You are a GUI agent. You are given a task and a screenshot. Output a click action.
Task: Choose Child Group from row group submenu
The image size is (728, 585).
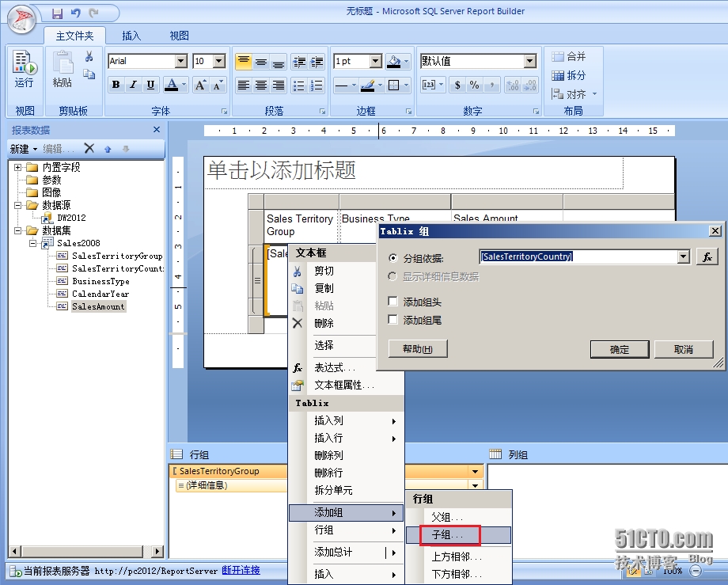pyautogui.click(x=459, y=535)
